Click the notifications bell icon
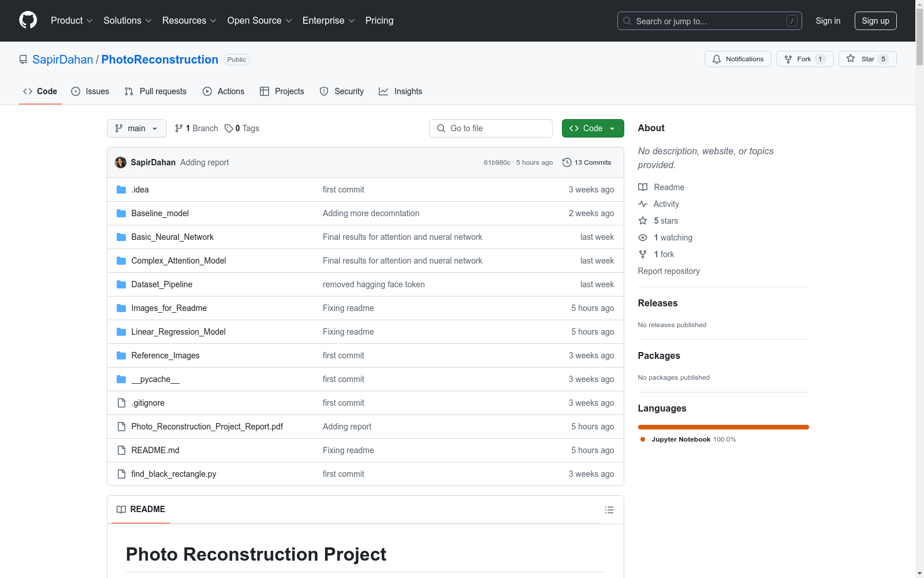 click(717, 59)
